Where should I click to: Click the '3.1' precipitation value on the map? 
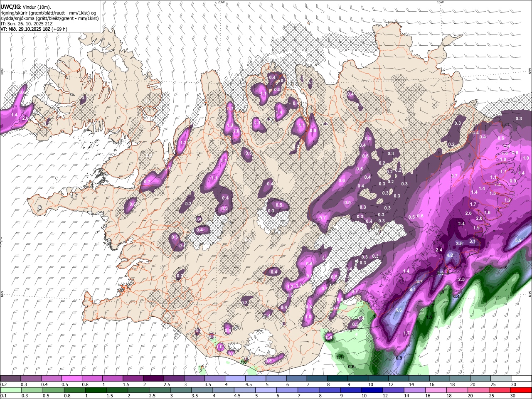[473, 241]
